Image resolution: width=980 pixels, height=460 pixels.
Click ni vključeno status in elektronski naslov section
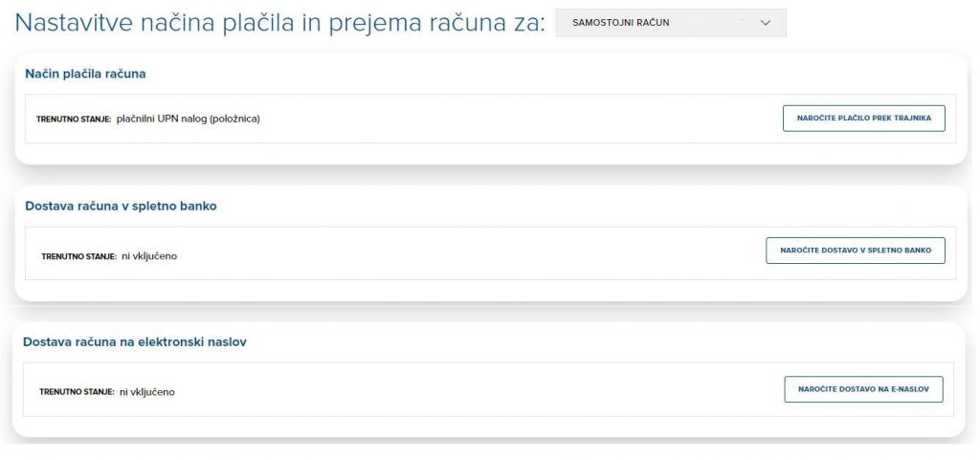click(147, 392)
